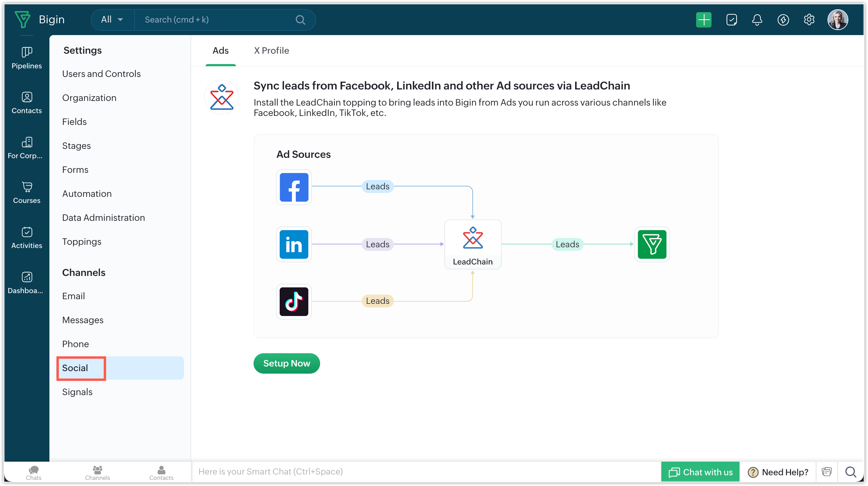Click the Settings panel heading

[82, 50]
